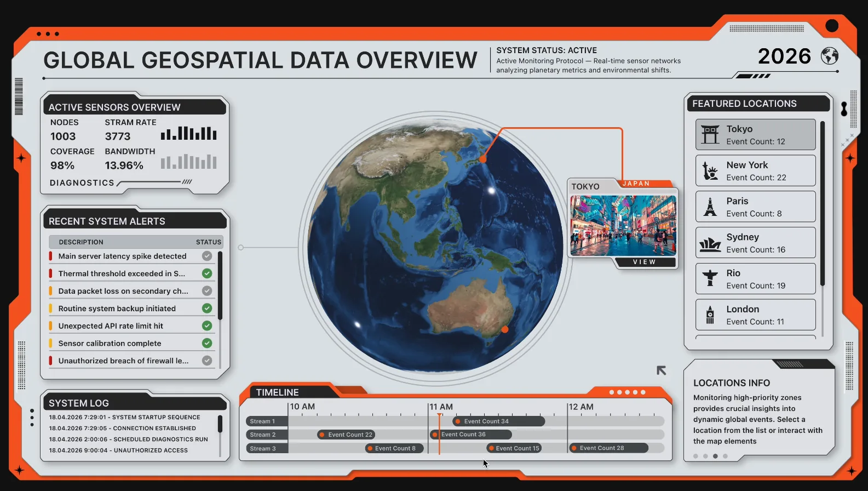Toggle status check for Unexpected API rate limit
This screenshot has width=868, height=491.
pos(207,326)
